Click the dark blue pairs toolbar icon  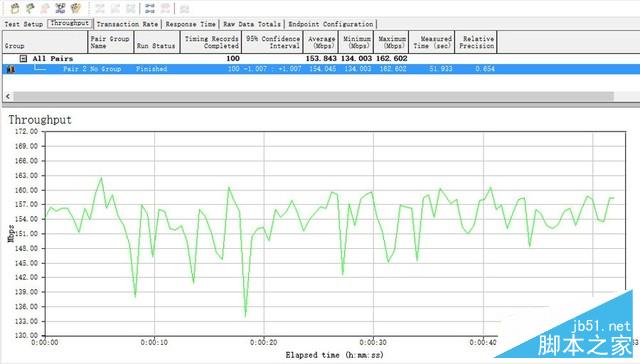click(60, 8)
